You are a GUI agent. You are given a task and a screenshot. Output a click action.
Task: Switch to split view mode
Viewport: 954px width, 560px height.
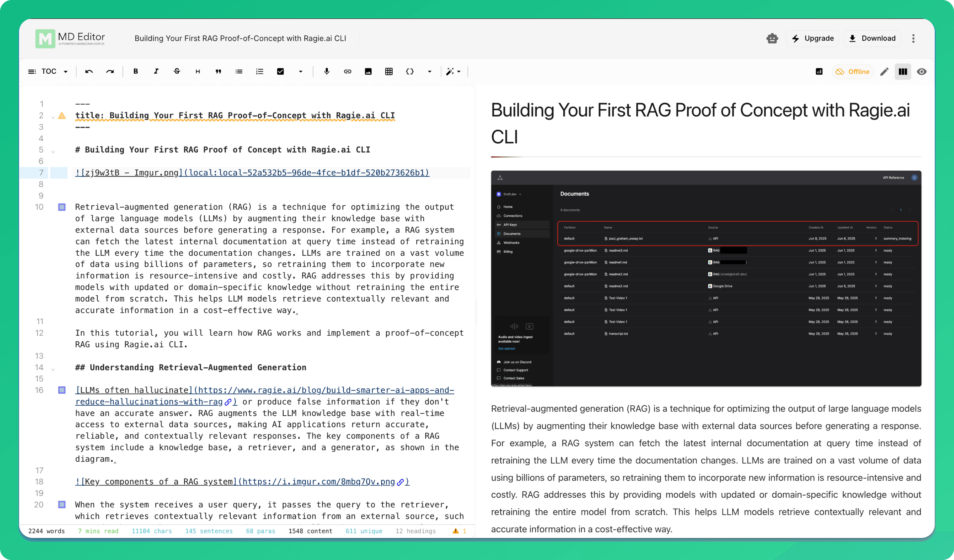[x=903, y=72]
